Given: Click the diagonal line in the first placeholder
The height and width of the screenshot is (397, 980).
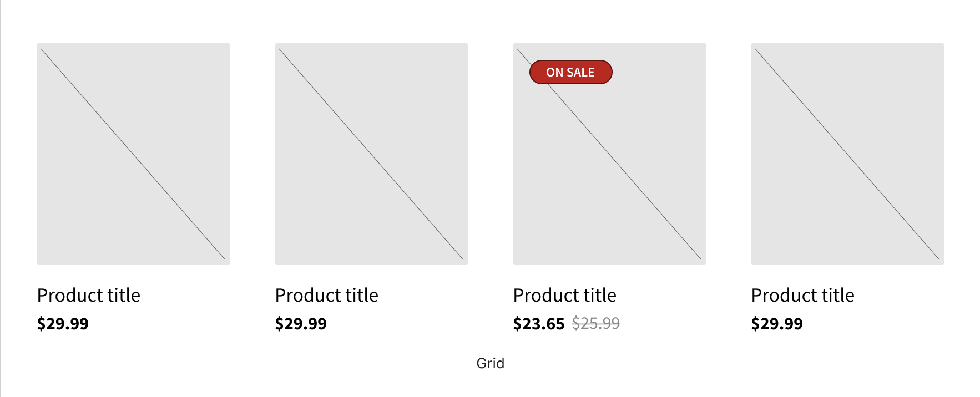Looking at the screenshot, I should tap(133, 153).
